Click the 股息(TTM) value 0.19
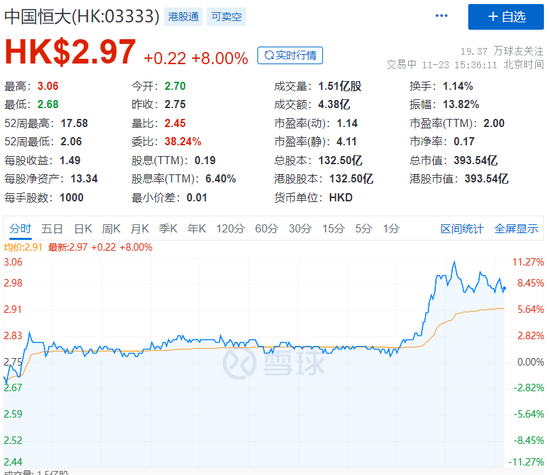 point(205,160)
